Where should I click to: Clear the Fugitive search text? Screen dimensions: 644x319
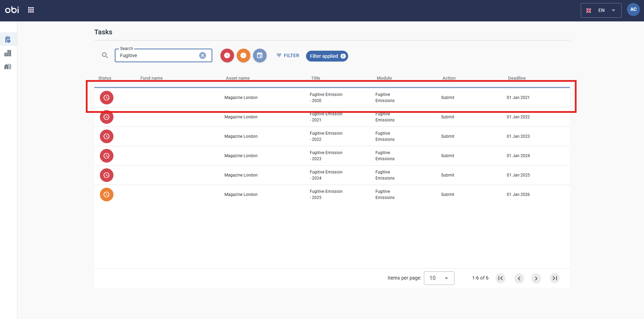(x=202, y=55)
